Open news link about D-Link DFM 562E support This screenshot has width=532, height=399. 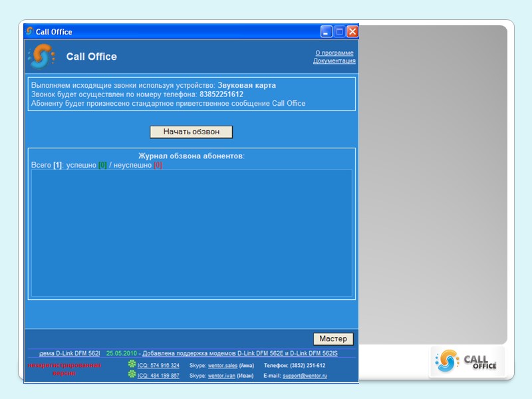point(240,353)
